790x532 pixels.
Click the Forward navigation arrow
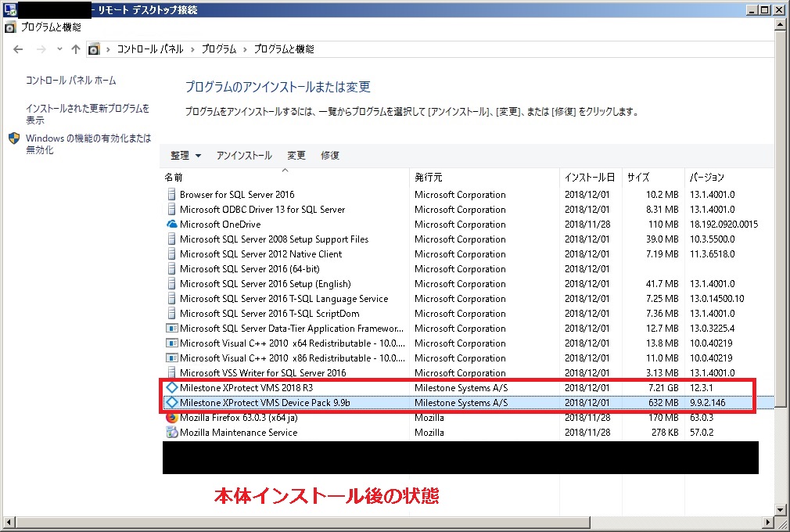click(x=41, y=49)
